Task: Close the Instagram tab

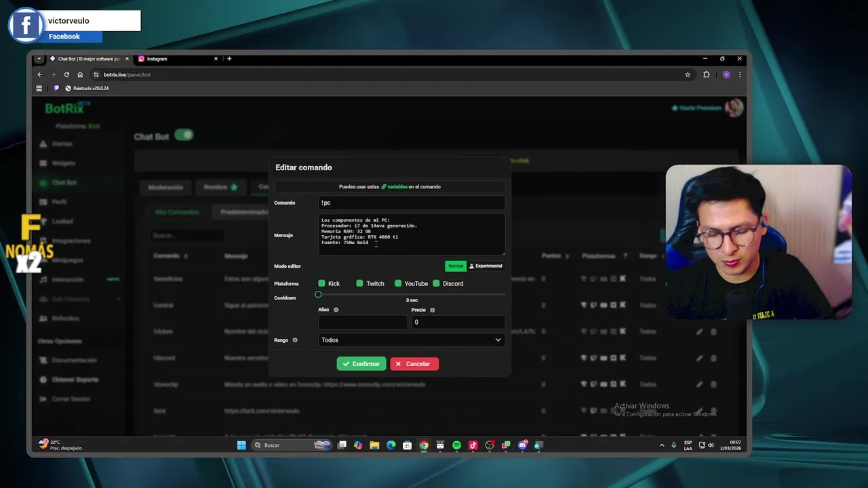Action: tap(216, 59)
